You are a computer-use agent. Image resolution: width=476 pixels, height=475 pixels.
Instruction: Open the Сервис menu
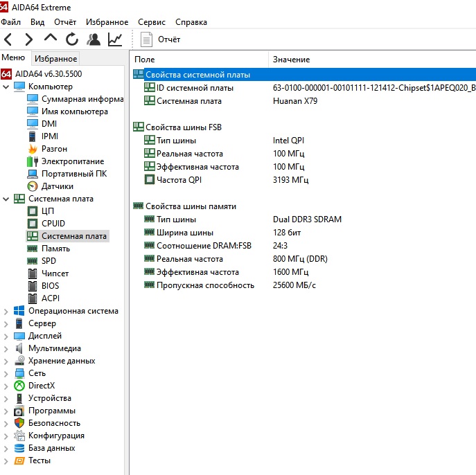click(152, 22)
